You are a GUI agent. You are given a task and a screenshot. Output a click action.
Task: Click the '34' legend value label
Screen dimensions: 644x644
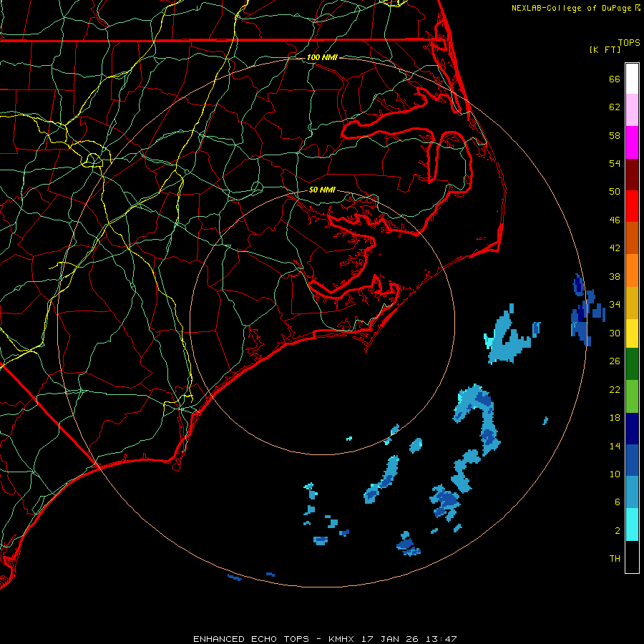(x=615, y=305)
